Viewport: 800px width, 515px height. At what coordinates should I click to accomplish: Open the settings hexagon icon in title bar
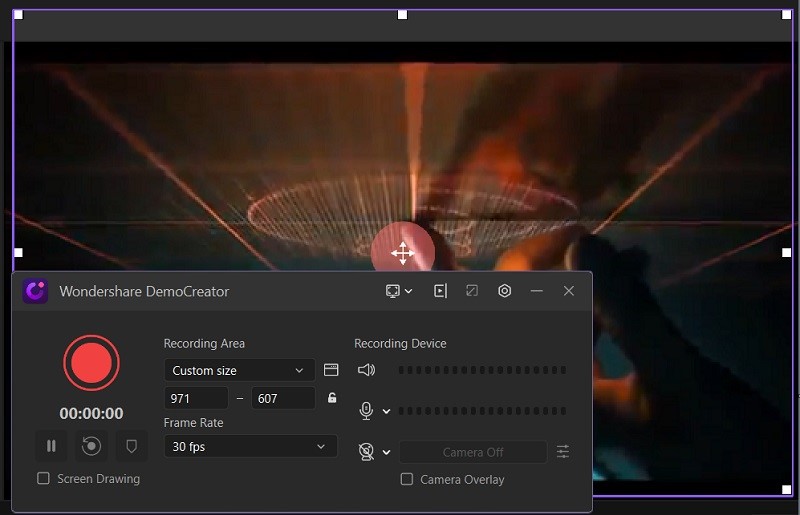pyautogui.click(x=505, y=291)
